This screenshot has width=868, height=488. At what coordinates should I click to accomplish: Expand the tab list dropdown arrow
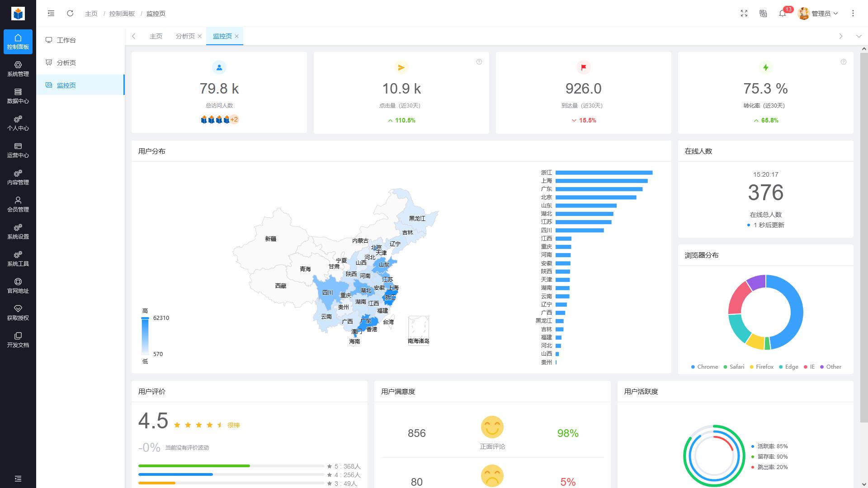pos(859,36)
